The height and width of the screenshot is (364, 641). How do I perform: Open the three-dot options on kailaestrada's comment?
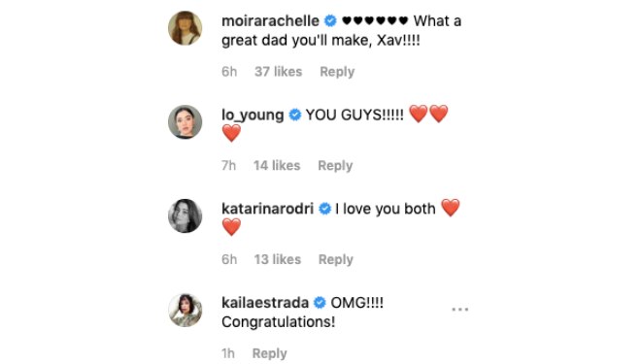coord(460,310)
